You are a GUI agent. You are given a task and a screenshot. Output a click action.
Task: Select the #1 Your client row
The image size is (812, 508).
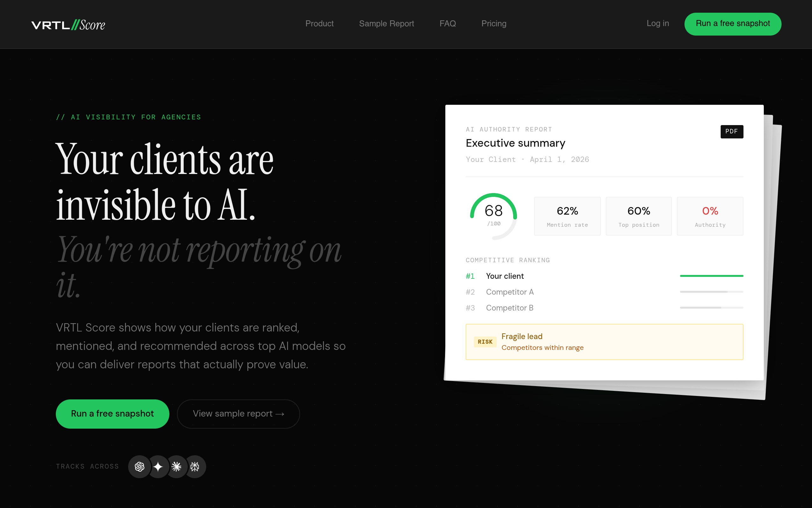click(604, 276)
